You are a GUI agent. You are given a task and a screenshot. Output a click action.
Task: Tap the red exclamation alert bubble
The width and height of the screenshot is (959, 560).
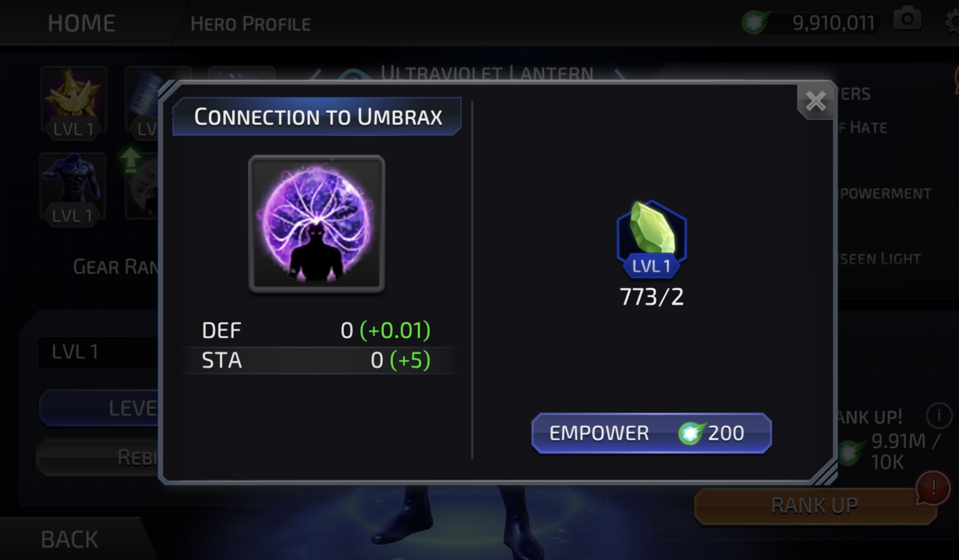[x=933, y=487]
